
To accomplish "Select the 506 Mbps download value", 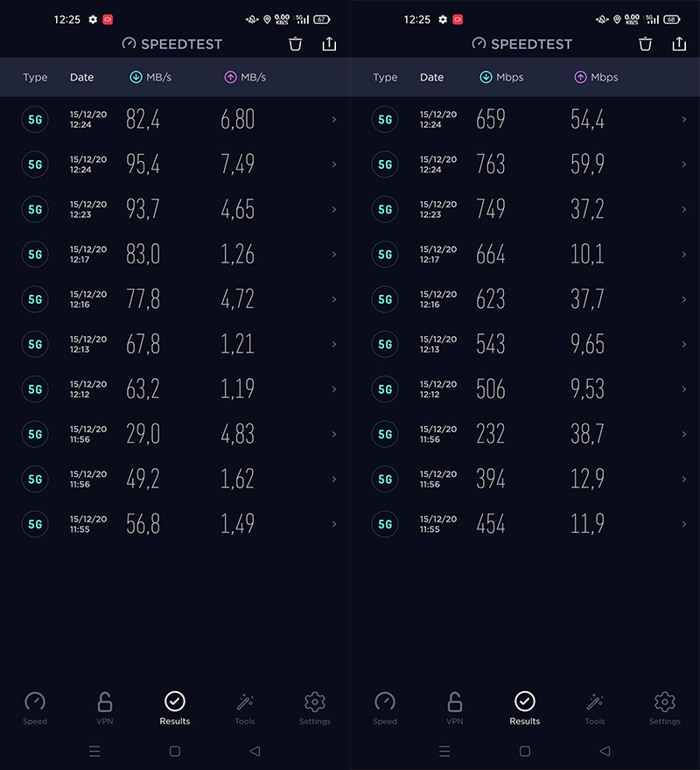I will click(491, 388).
